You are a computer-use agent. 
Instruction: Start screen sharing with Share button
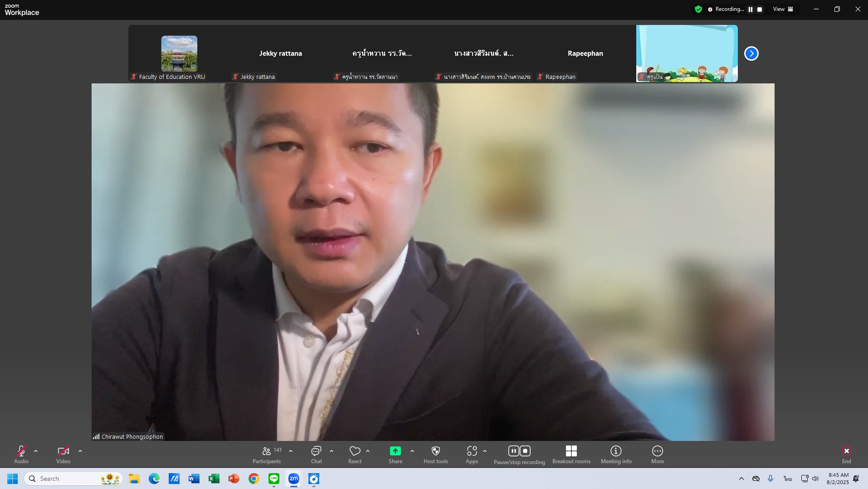click(x=395, y=455)
